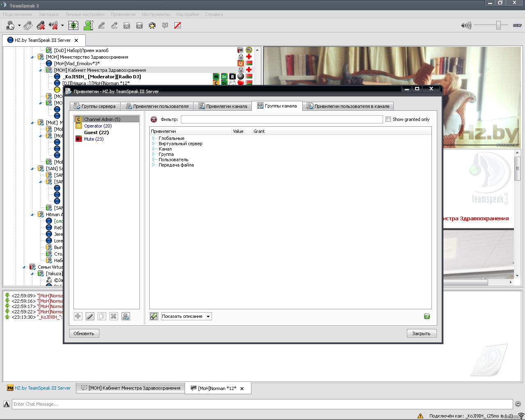Select the Operator (20) group
Image resolution: width=525 pixels, height=420 pixels.
[98, 126]
